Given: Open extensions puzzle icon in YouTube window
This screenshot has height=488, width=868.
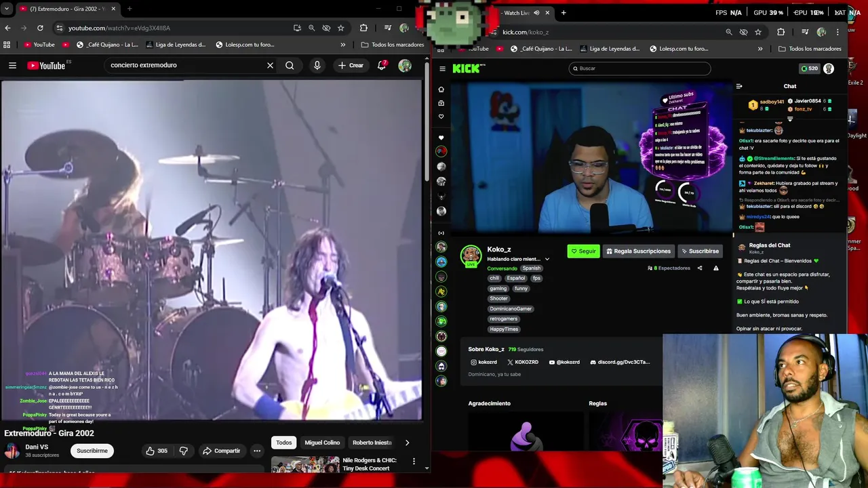Looking at the screenshot, I should [x=363, y=28].
